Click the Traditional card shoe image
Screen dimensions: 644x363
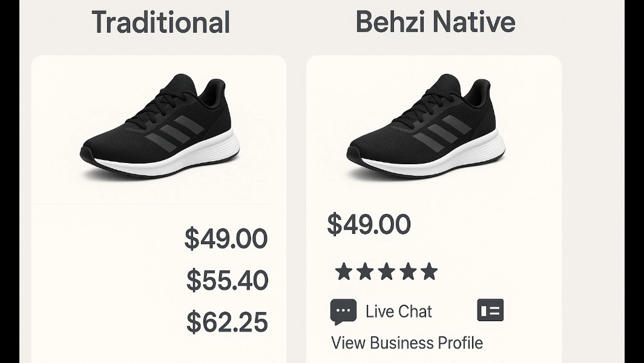click(160, 127)
